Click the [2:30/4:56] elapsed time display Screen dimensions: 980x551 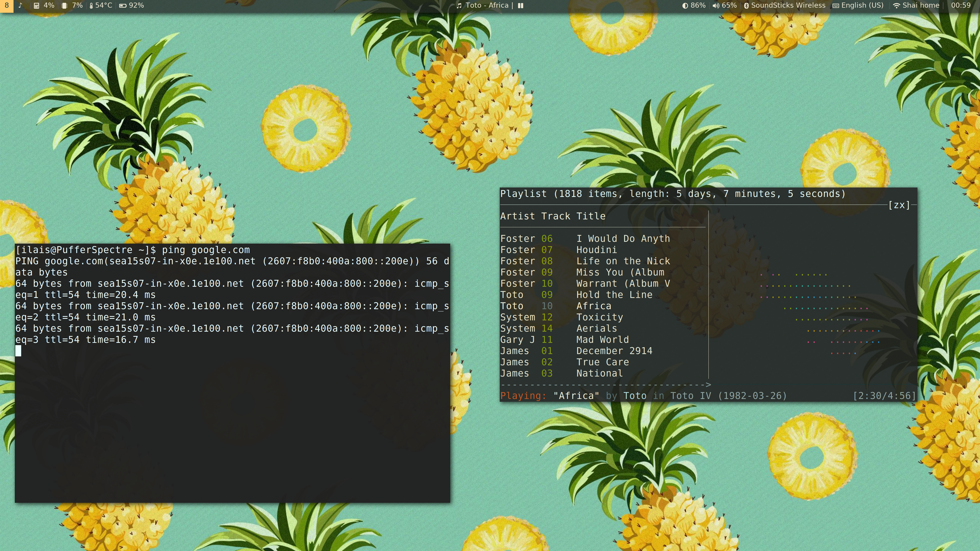(884, 396)
